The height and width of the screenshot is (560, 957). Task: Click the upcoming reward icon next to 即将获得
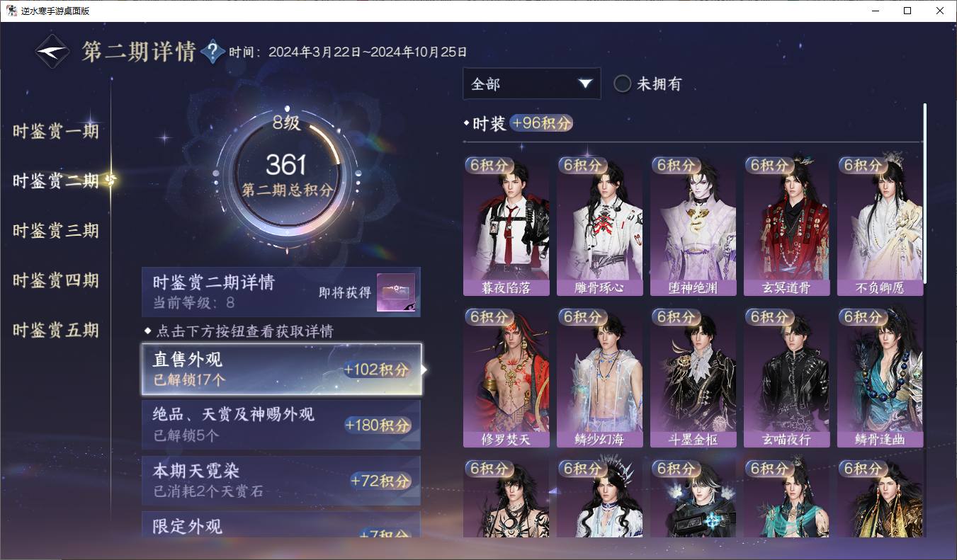pyautogui.click(x=396, y=292)
